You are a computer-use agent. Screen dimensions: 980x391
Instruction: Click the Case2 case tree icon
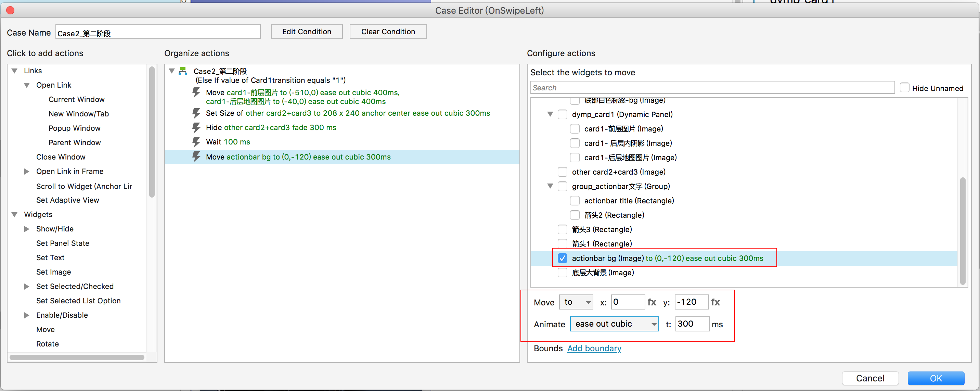[183, 71]
